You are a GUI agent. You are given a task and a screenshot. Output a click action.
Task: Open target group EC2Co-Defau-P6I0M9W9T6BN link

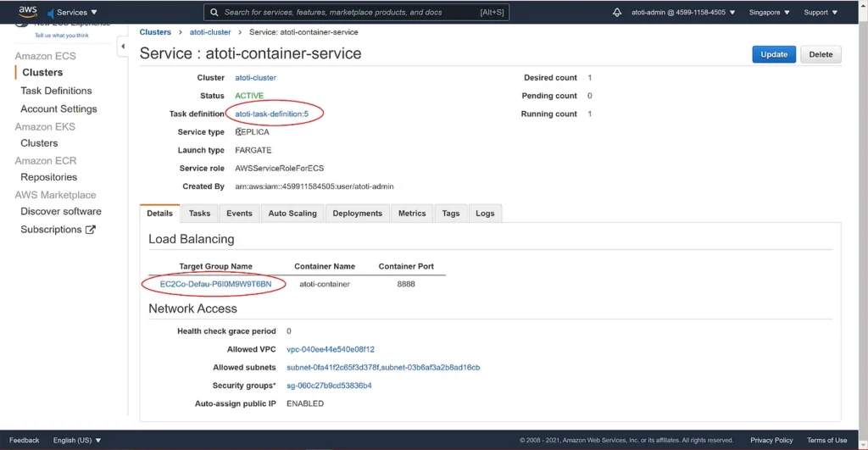pyautogui.click(x=215, y=284)
